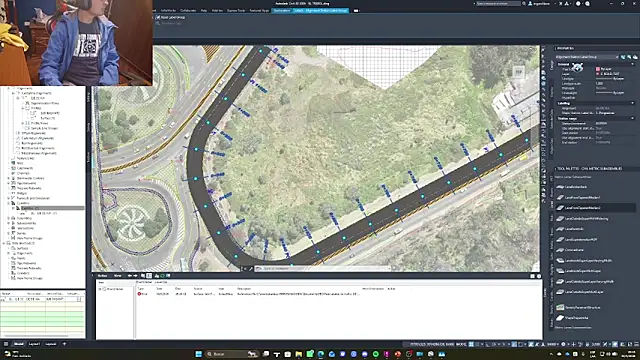The height and width of the screenshot is (360, 640).
Task: Open the Collaborate ribbon tab
Action: click(188, 10)
